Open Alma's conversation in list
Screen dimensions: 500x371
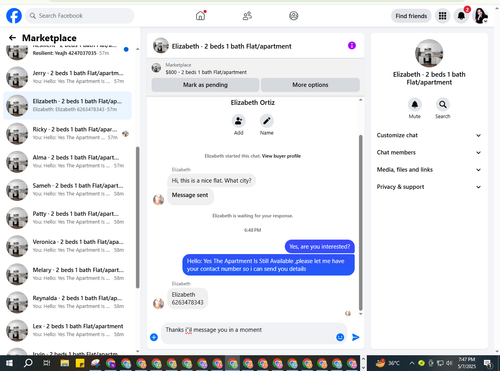67,161
